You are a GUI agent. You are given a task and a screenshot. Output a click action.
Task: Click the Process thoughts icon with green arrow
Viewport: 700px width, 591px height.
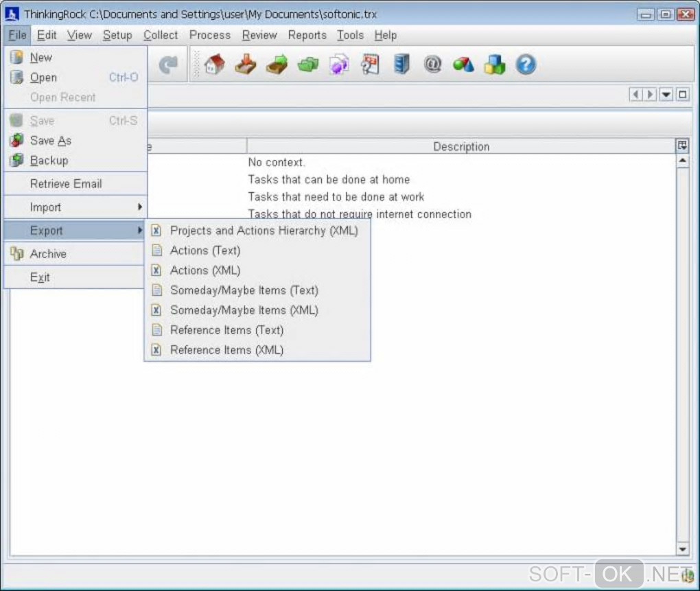[277, 65]
